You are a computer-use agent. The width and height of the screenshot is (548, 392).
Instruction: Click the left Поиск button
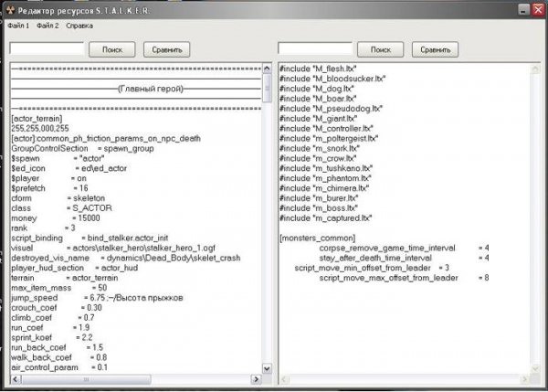(112, 49)
